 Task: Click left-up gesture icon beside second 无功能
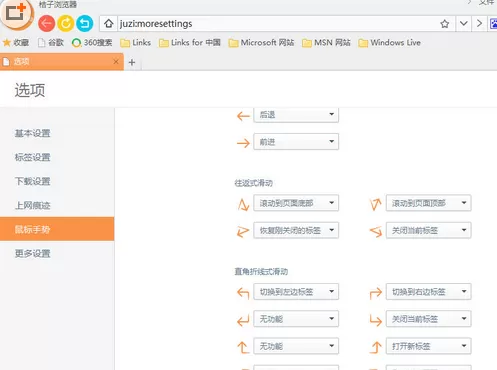coord(243,348)
